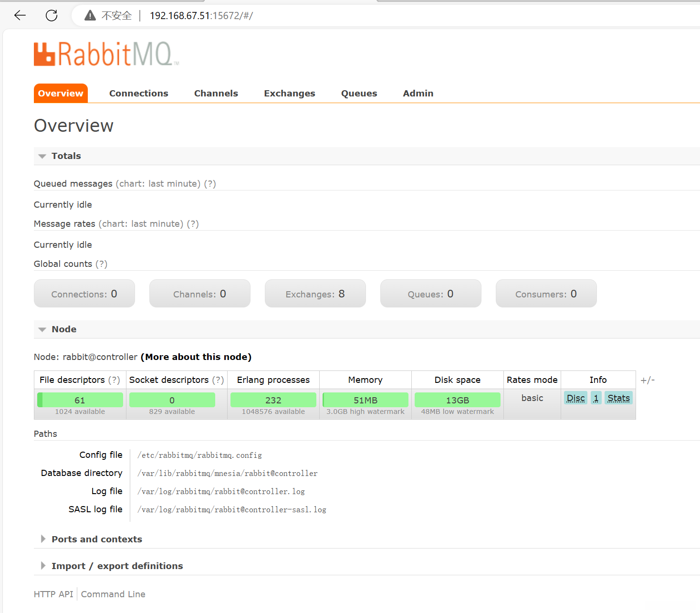Collapse the Totals section
This screenshot has height=613, width=700.
tap(60, 156)
